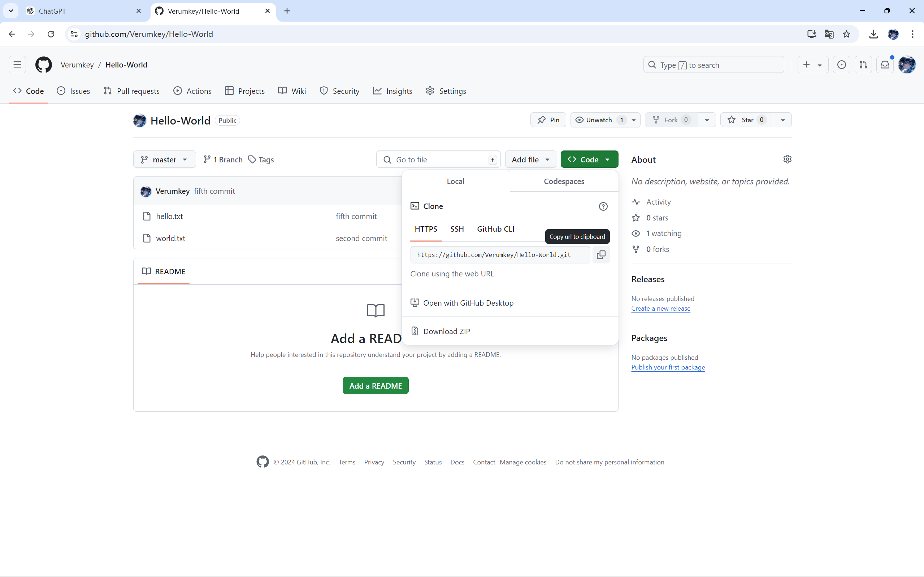Open the master branch selector
This screenshot has height=577, width=924.
point(164,159)
